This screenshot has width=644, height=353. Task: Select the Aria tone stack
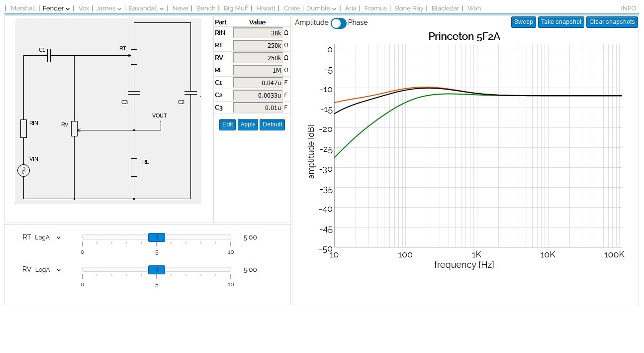(351, 8)
